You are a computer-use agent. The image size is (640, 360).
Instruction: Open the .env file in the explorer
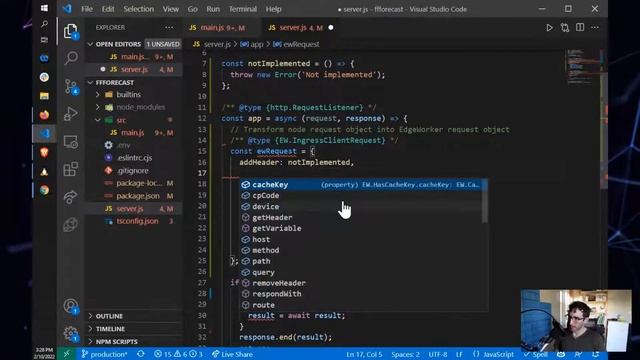[x=133, y=145]
